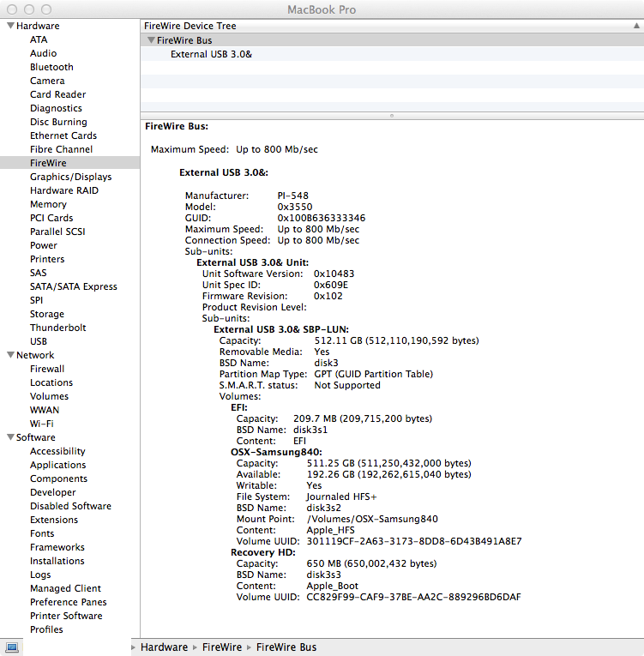The image size is (644, 656).
Task: Click FireWire Device Tree column header
Action: pos(392,26)
